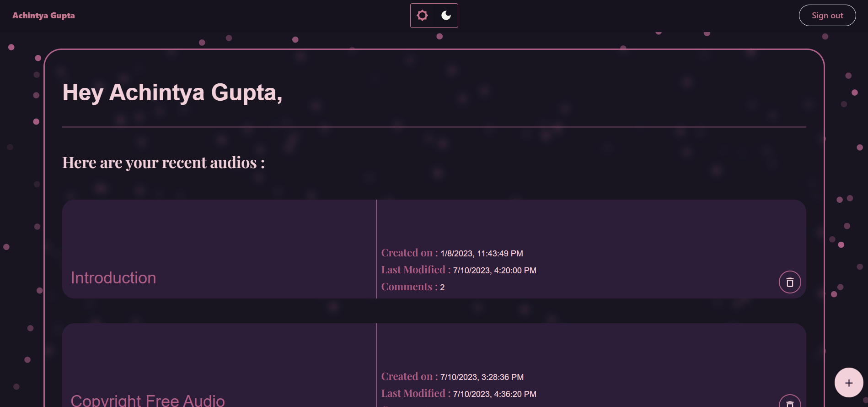Toggle the theme switcher to light mode

[x=422, y=15]
